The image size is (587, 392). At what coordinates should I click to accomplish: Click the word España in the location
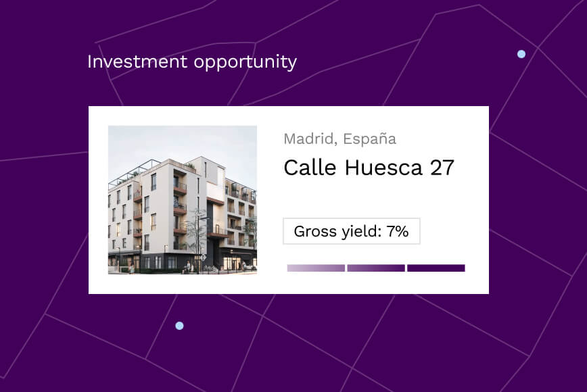pos(369,139)
